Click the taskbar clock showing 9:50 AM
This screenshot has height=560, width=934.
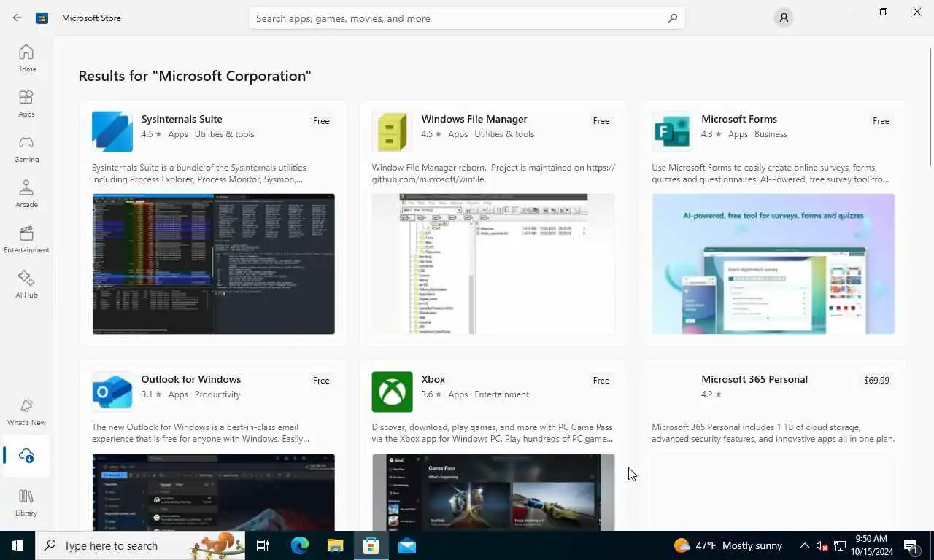[871, 545]
